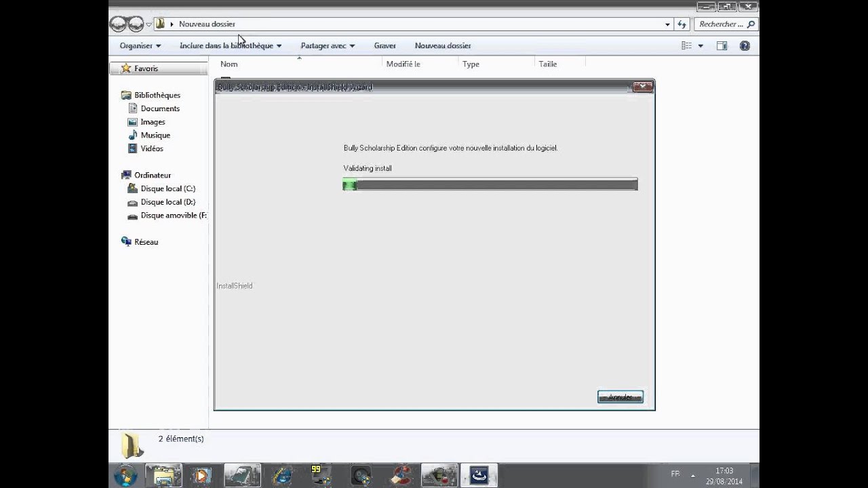
Task: Open the InstallShield setup taskbar icon
Action: 479,476
